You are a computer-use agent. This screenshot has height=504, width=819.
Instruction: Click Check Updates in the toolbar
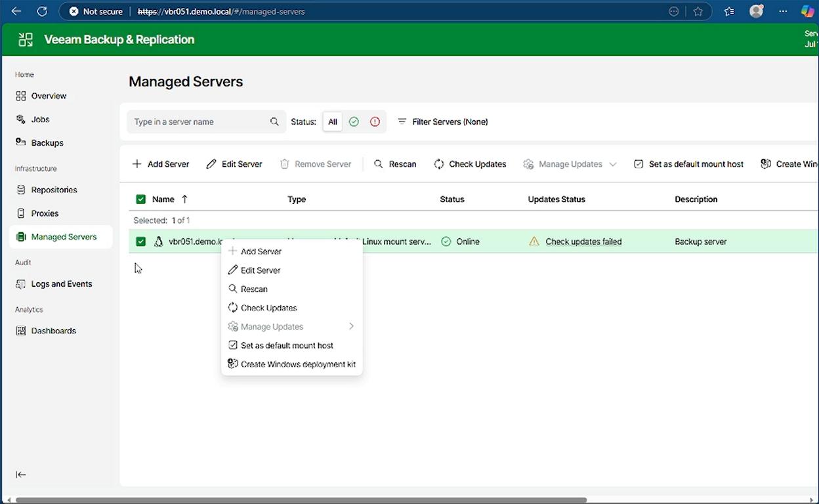click(470, 164)
